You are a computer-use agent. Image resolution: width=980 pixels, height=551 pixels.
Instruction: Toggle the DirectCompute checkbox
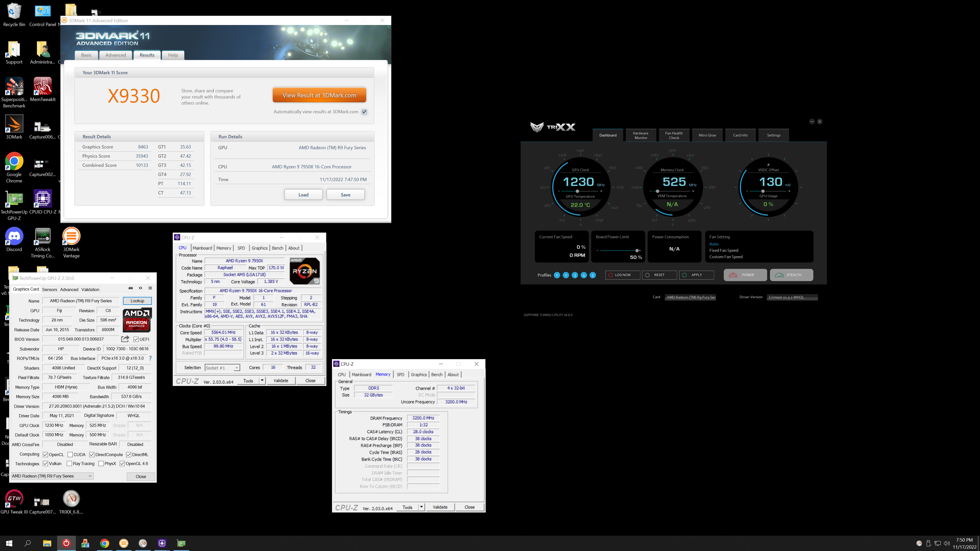point(92,454)
